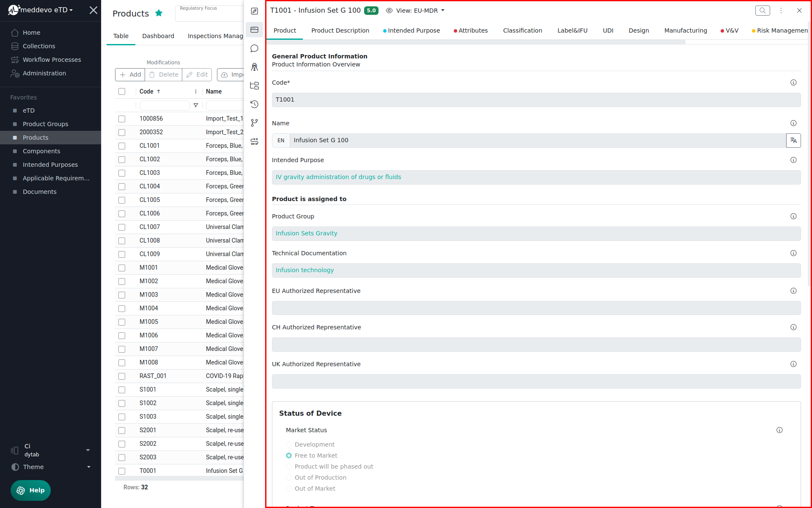Click the branch versions icon
Image resolution: width=812 pixels, height=508 pixels.
(254, 123)
